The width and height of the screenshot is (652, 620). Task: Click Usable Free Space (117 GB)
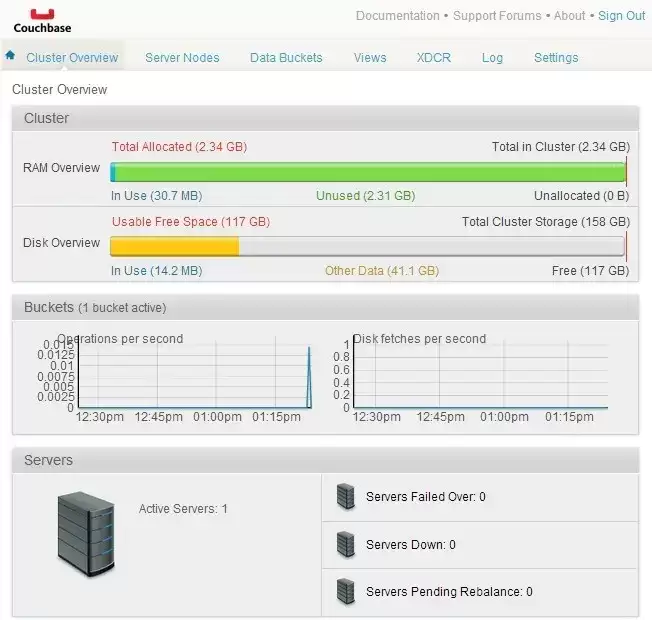(191, 222)
